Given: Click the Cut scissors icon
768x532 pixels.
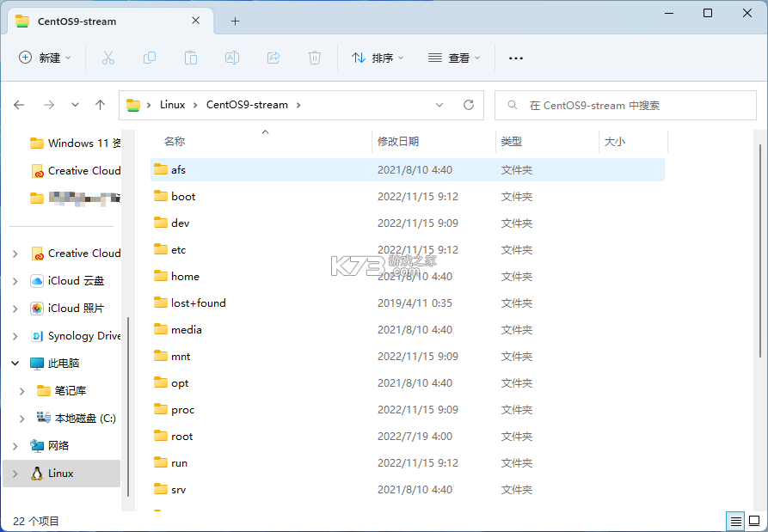Looking at the screenshot, I should (x=108, y=58).
